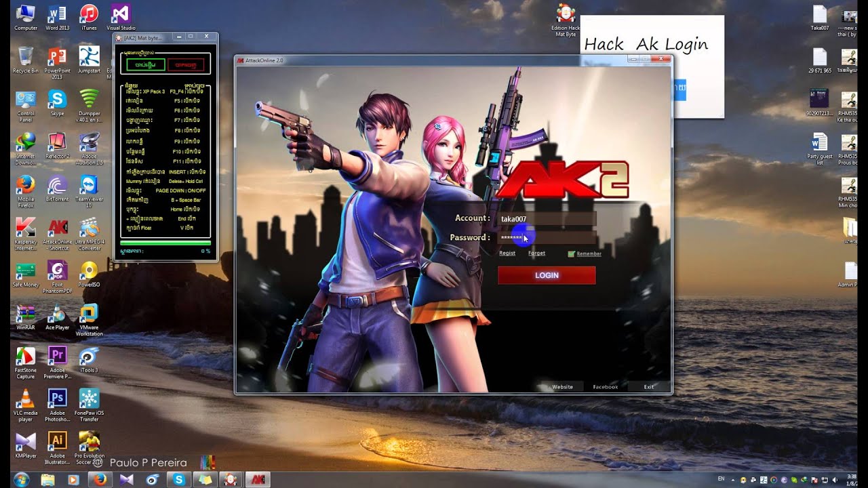
Task: Launch KMPlayer desktop icon
Action: [26, 445]
